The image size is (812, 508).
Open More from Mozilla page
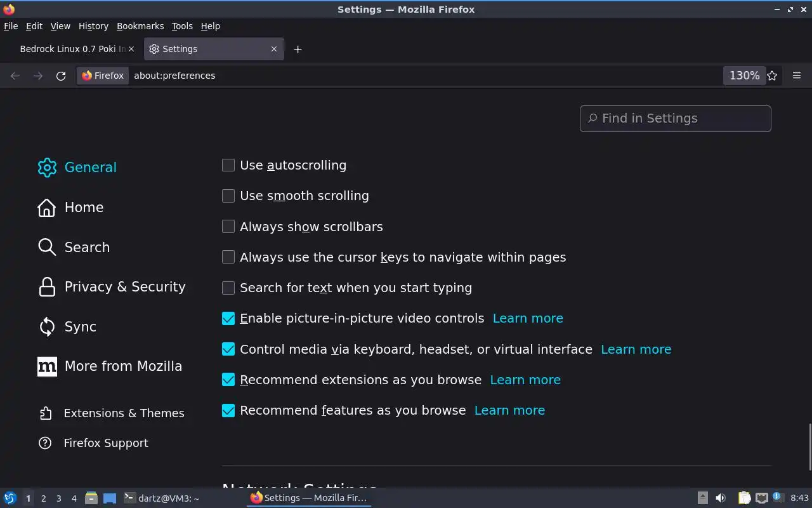click(x=110, y=366)
